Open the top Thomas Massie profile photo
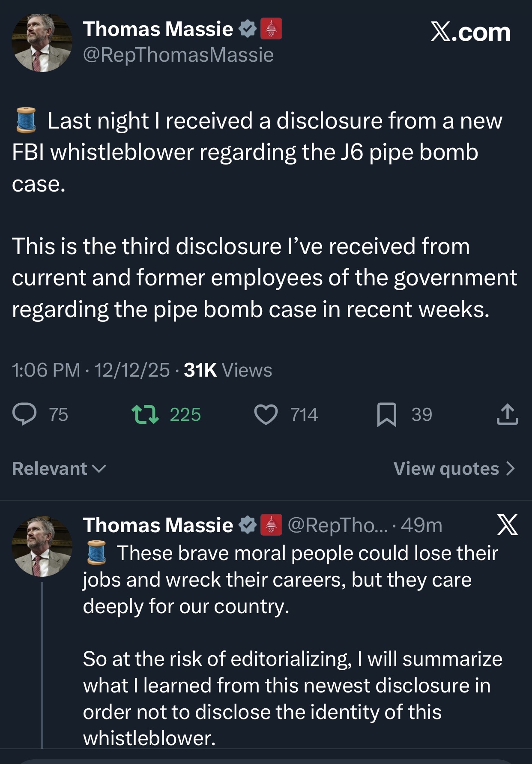This screenshot has height=764, width=532. (42, 42)
